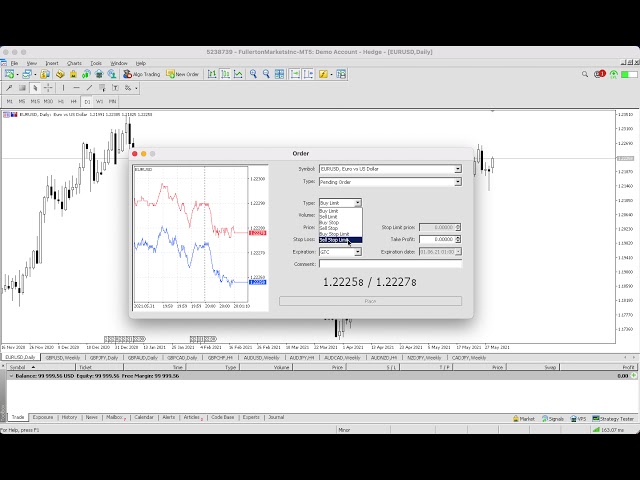Select Buy Limit from dropdown list
Image resolution: width=640 pixels, height=480 pixels.
click(x=340, y=211)
